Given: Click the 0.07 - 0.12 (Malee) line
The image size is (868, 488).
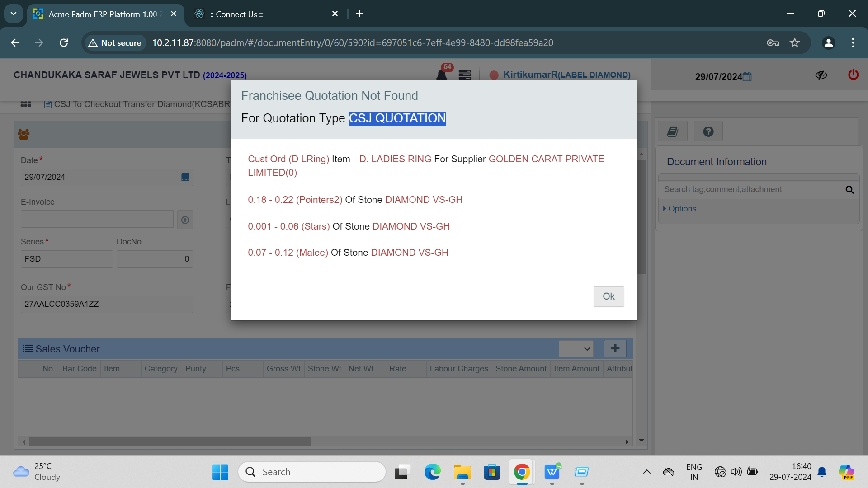Looking at the screenshot, I should click(x=348, y=253).
